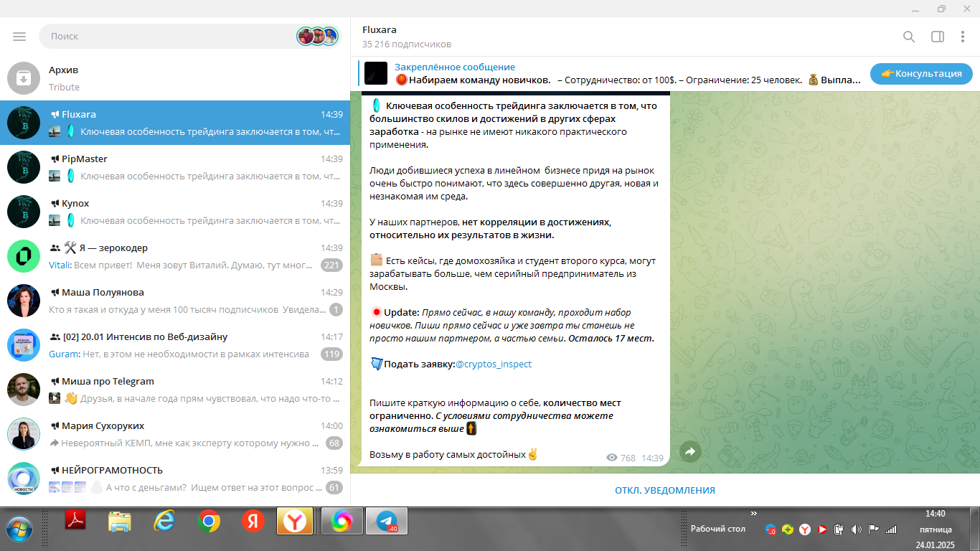The image size is (980, 551).
Task: Select the Fluxara chat in the list
Action: [175, 123]
